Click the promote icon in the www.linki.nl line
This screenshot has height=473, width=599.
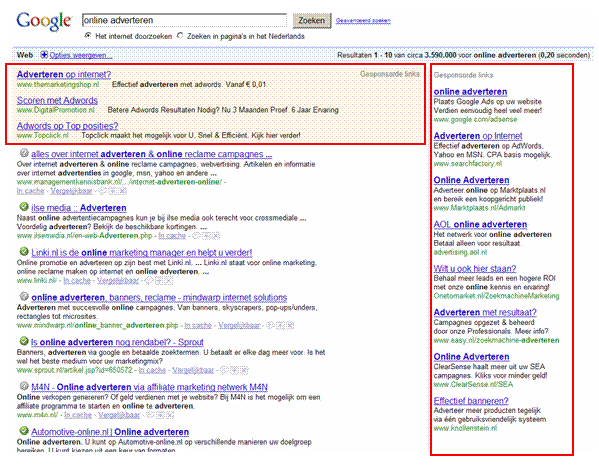click(x=159, y=281)
